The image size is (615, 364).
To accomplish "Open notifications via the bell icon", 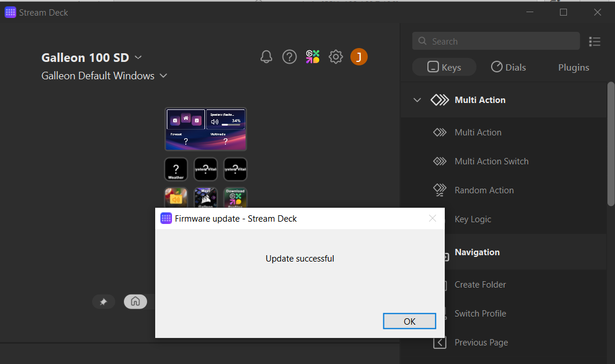I will 266,57.
